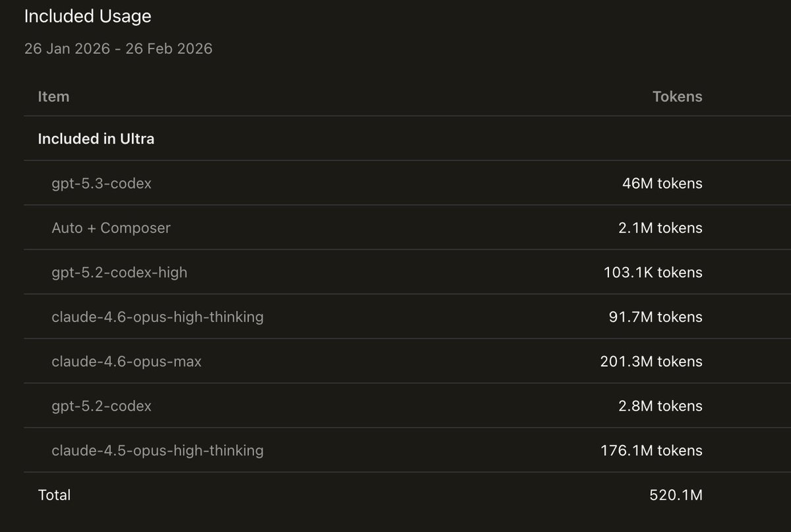Click the 103.1K tokens value
The image size is (791, 532).
pyautogui.click(x=653, y=272)
